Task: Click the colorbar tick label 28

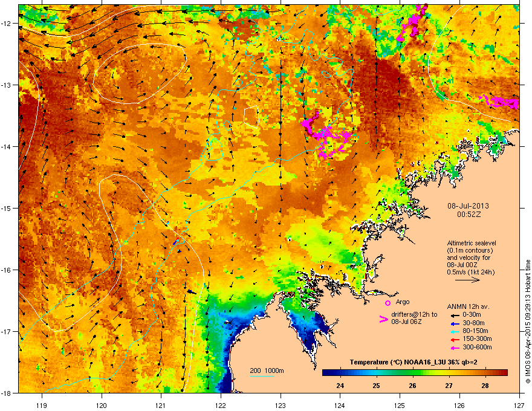Action: click(x=485, y=386)
